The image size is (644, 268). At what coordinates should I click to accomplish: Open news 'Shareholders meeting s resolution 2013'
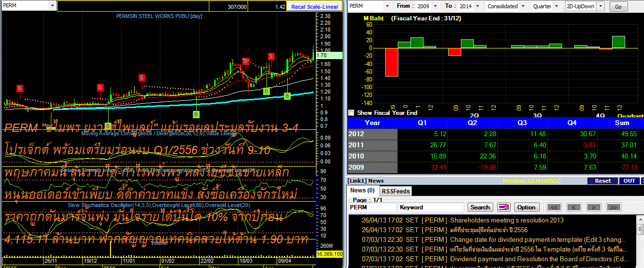coord(507,220)
